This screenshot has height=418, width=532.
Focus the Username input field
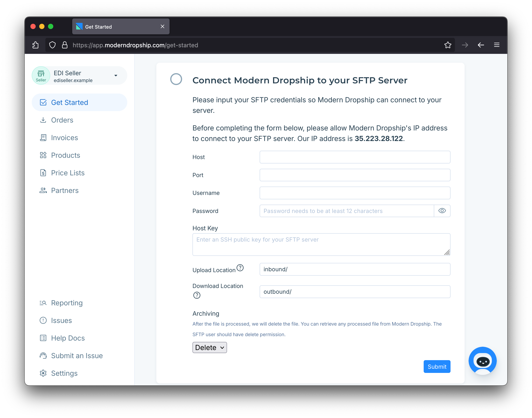click(x=355, y=193)
